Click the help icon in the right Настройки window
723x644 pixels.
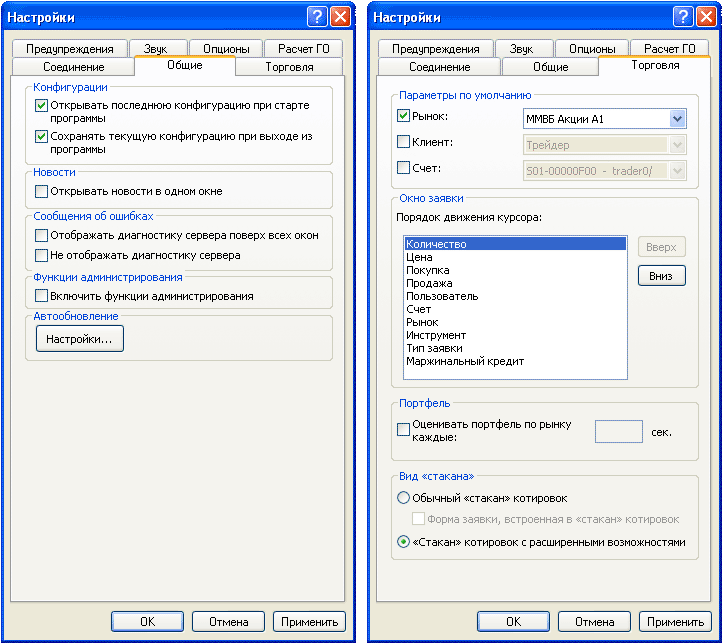click(x=683, y=17)
